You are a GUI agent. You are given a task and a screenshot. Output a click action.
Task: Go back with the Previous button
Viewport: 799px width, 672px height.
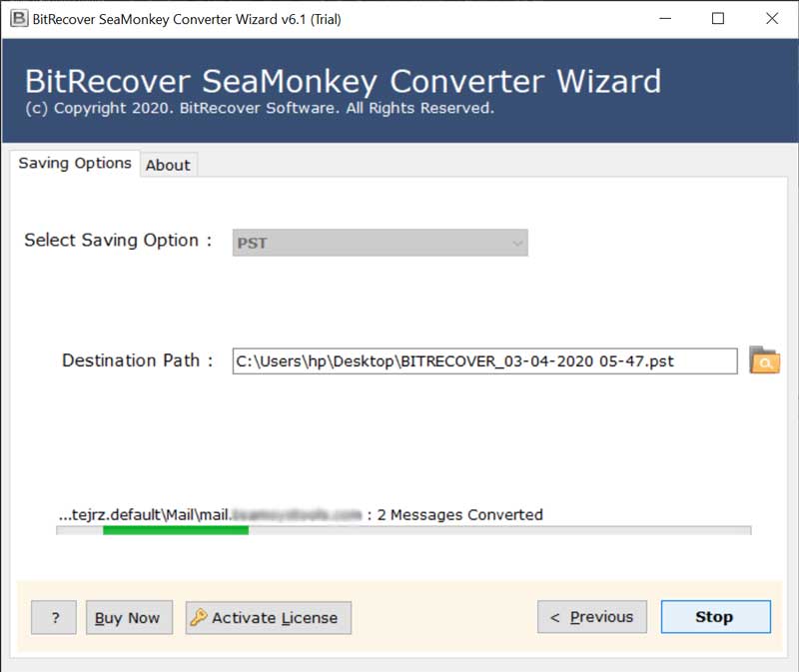[x=592, y=616]
